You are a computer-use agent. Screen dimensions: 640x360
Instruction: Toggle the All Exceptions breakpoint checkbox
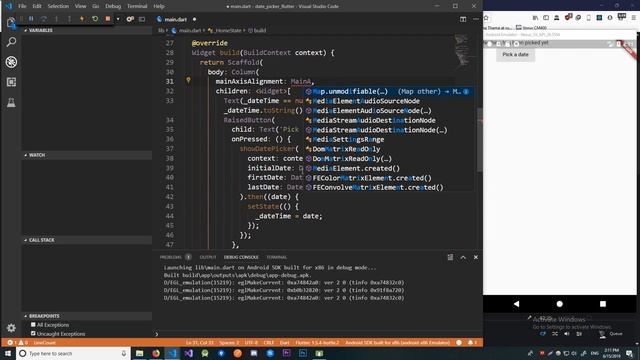pyautogui.click(x=33, y=324)
